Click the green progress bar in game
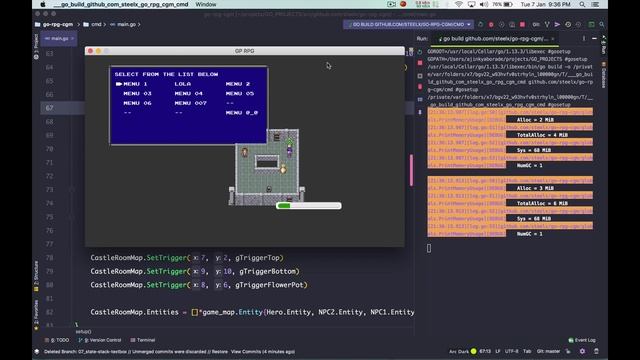 pos(309,206)
